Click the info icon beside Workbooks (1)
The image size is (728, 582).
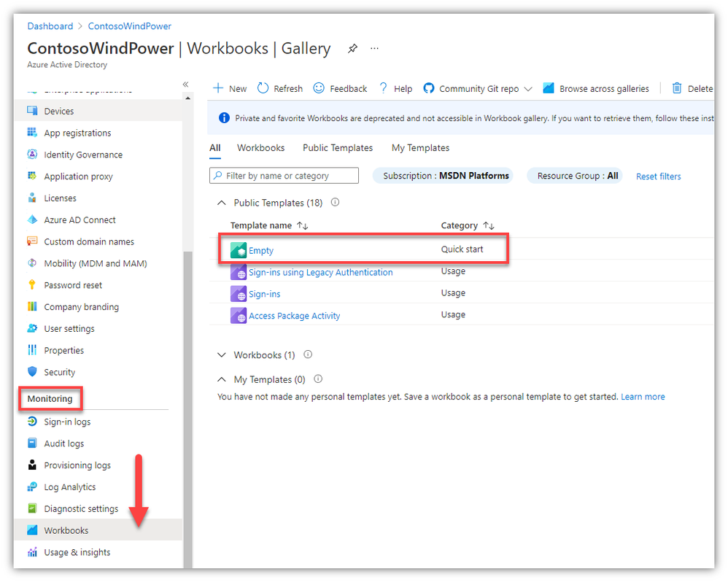click(x=308, y=354)
